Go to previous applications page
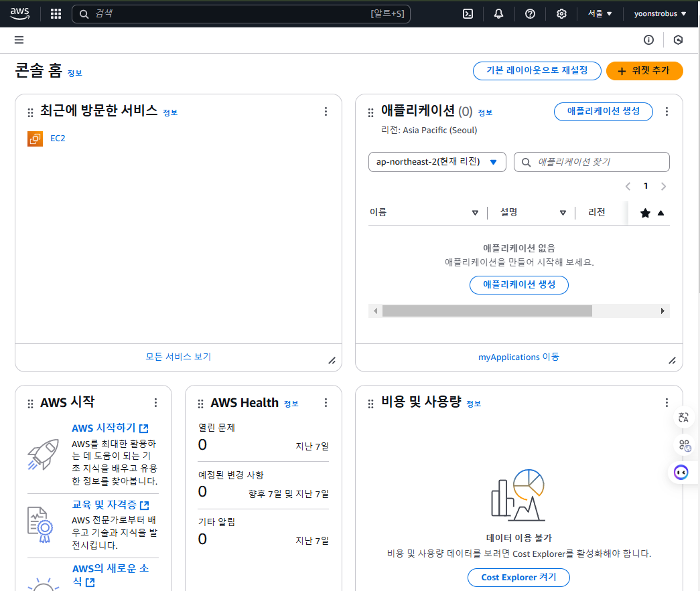 click(x=628, y=187)
